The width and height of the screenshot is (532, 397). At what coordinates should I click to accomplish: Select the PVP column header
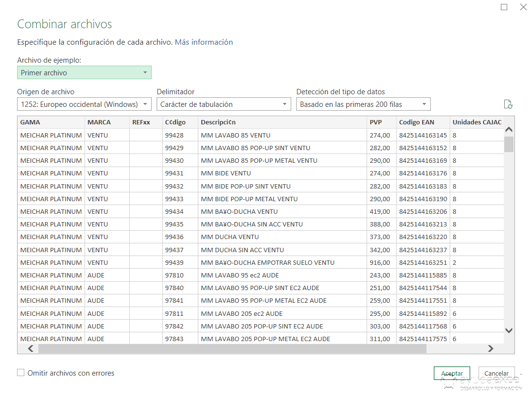381,122
